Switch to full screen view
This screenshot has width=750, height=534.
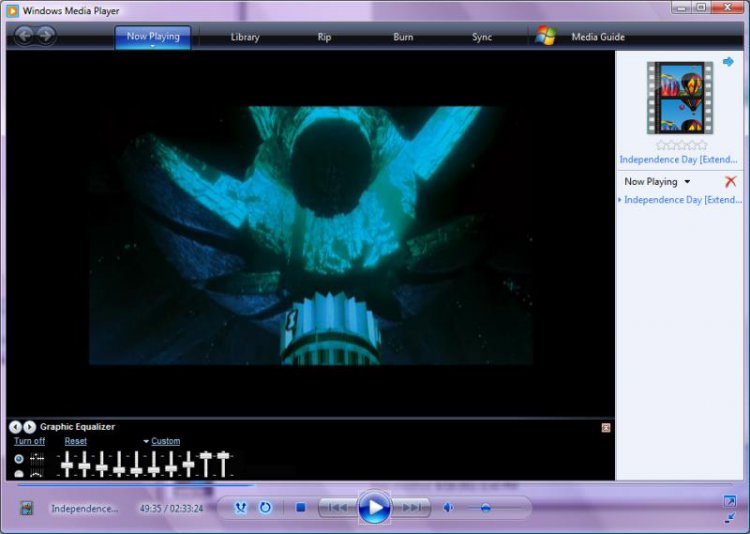tap(729, 501)
